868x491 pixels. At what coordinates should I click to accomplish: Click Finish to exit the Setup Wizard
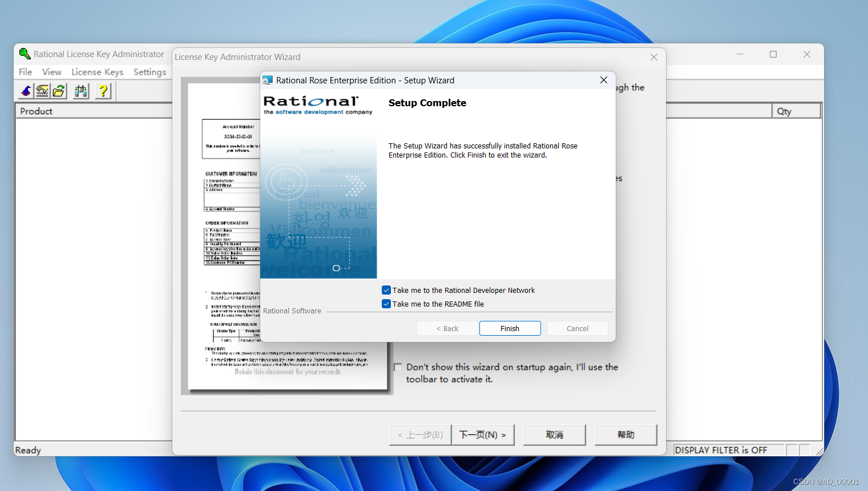510,328
